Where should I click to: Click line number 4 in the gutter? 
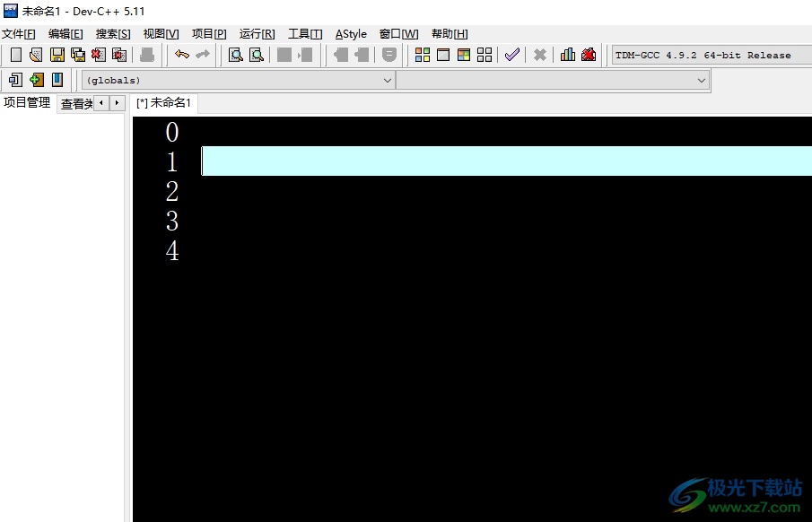[172, 251]
